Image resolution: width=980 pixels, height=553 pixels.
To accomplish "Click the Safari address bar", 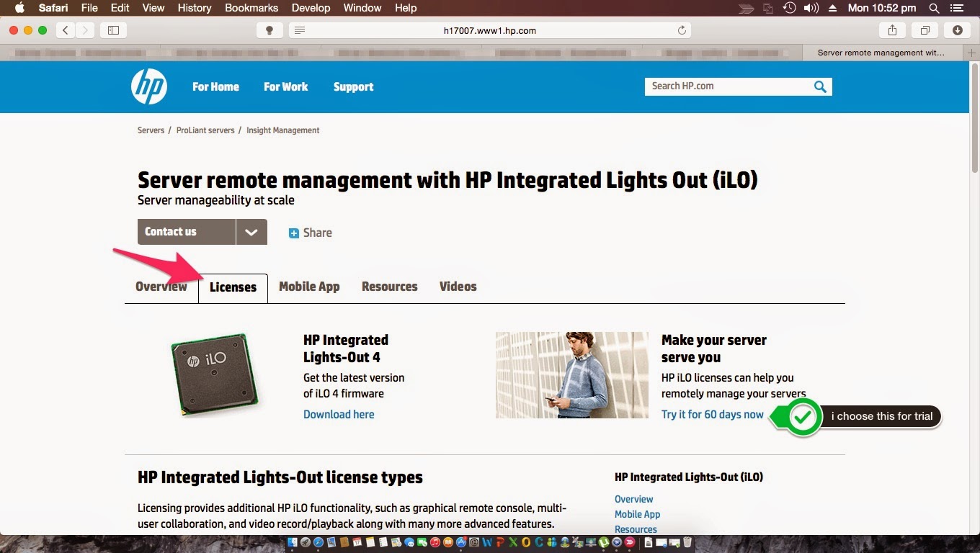I will point(490,30).
